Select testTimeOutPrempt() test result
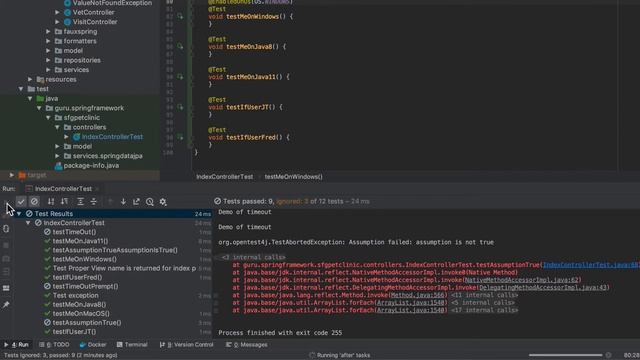The height and width of the screenshot is (360, 640). (x=85, y=286)
